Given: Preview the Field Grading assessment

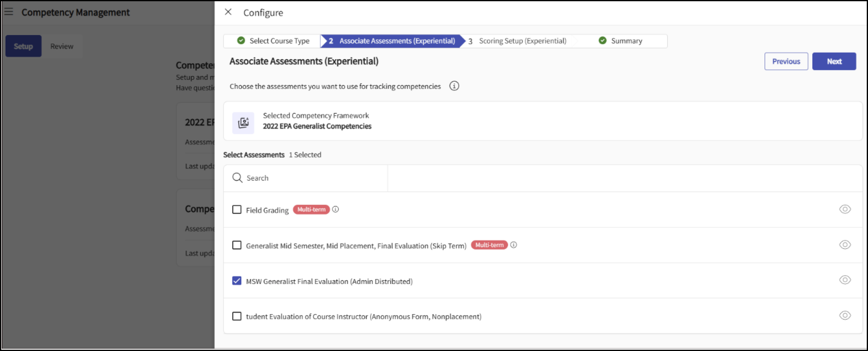Looking at the screenshot, I should point(845,209).
